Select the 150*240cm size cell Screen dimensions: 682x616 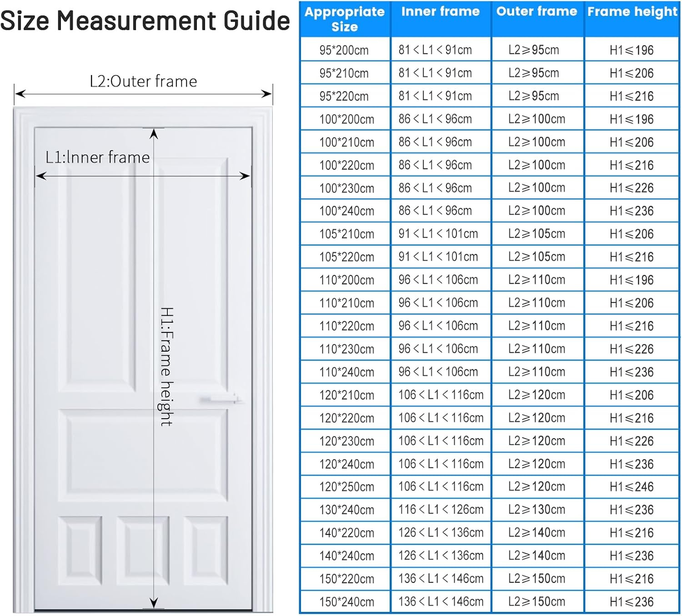pos(346,602)
